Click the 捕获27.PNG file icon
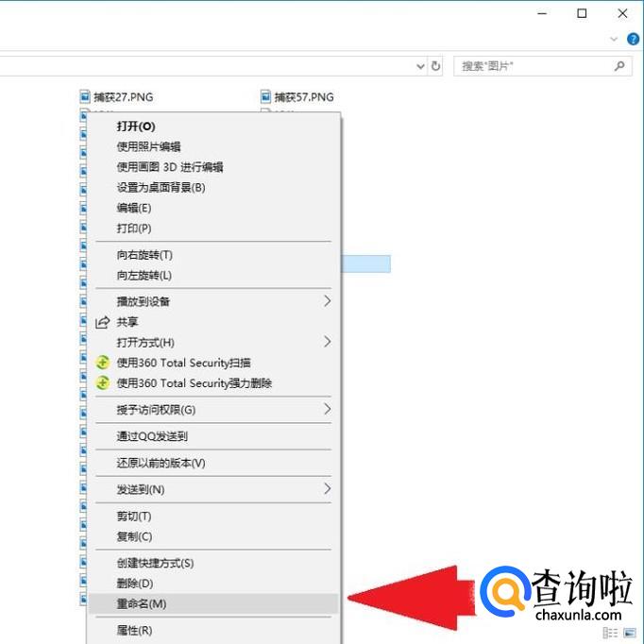Viewport: 644px width, 644px height. point(85,97)
